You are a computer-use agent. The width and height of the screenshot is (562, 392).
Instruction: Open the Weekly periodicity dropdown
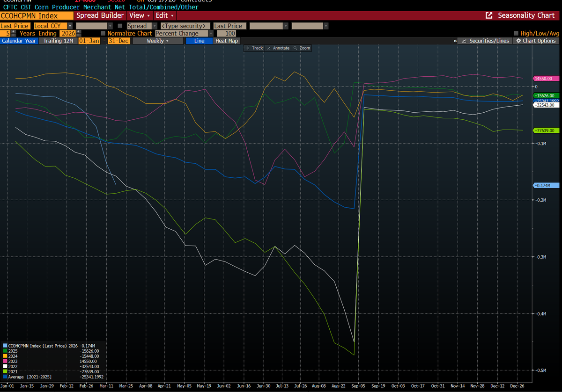click(158, 41)
